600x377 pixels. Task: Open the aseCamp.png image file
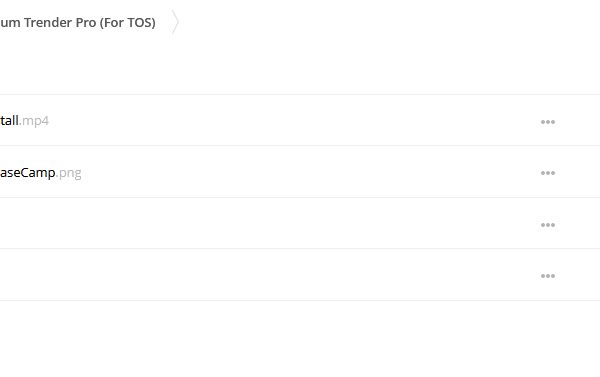(41, 173)
